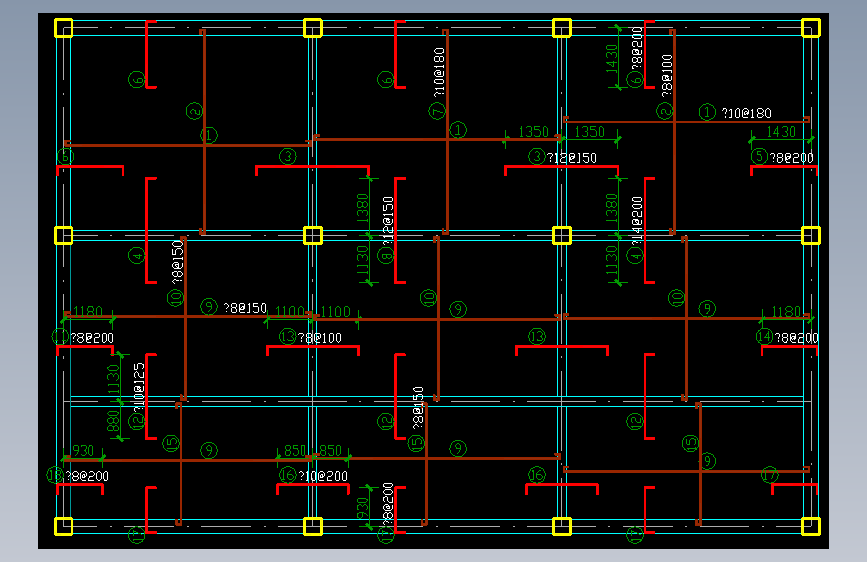Select circled 16 marker beside ?10@200
The image size is (867, 562).
pos(288,475)
